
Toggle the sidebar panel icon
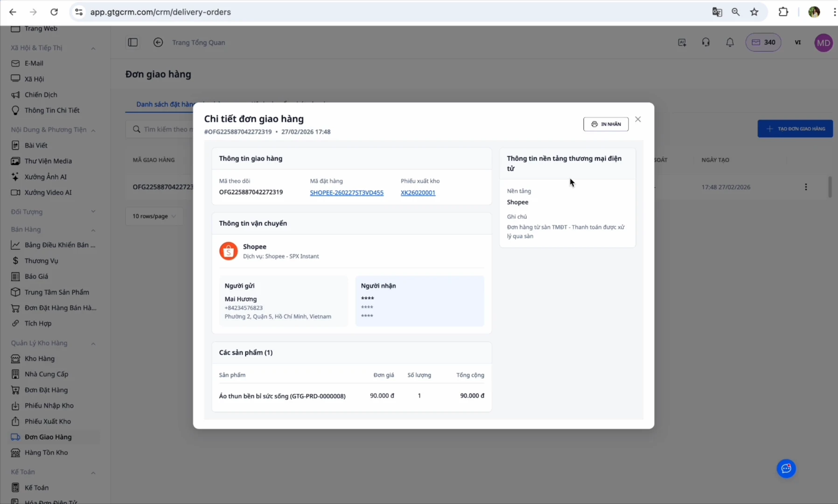point(133,42)
